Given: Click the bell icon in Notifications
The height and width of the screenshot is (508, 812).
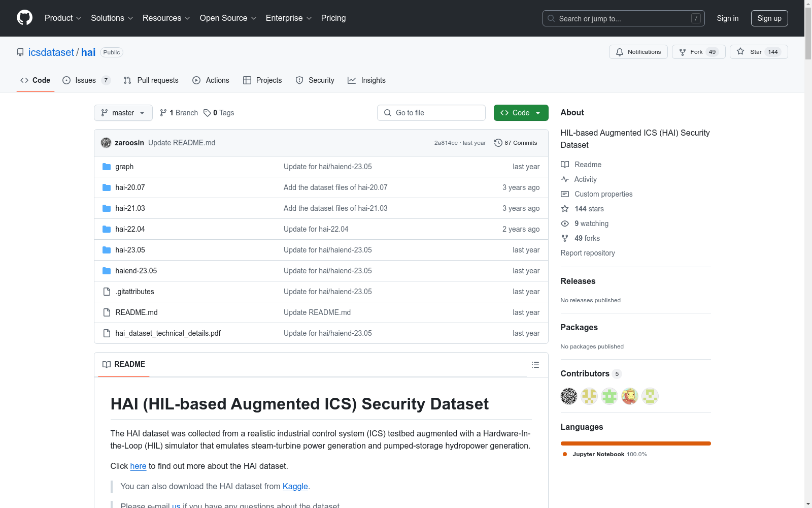Looking at the screenshot, I should click(620, 52).
